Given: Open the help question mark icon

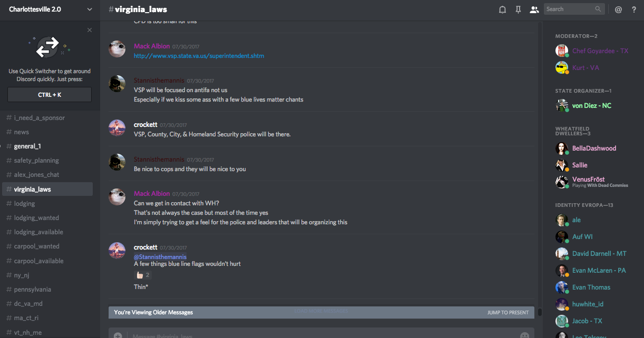Looking at the screenshot, I should pos(634,9).
